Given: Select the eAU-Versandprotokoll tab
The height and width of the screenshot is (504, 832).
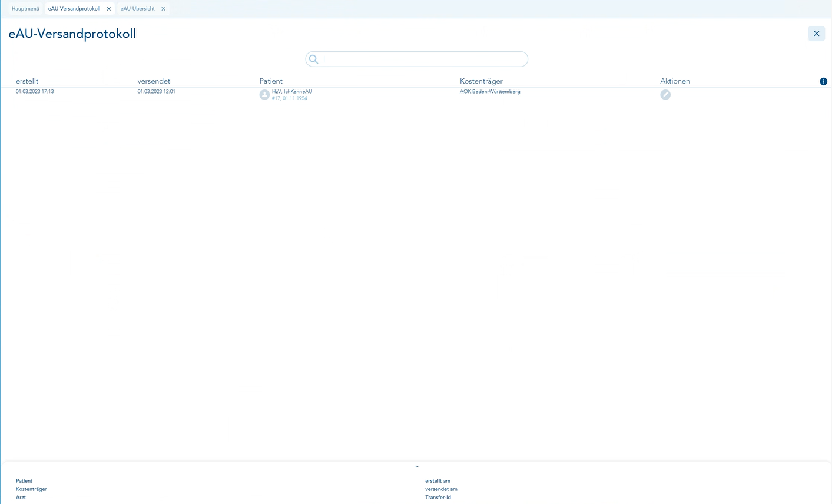Looking at the screenshot, I should tap(74, 9).
